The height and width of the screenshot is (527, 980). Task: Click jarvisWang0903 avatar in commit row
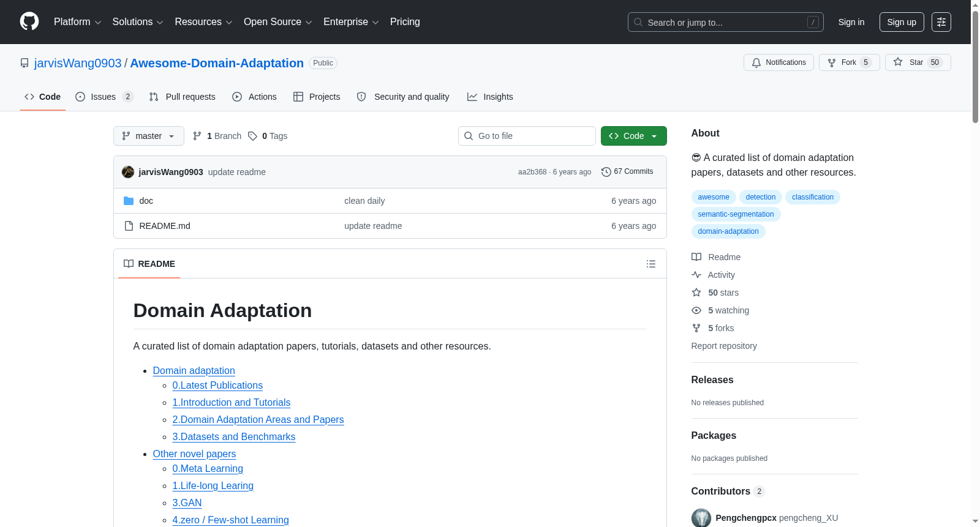128,172
